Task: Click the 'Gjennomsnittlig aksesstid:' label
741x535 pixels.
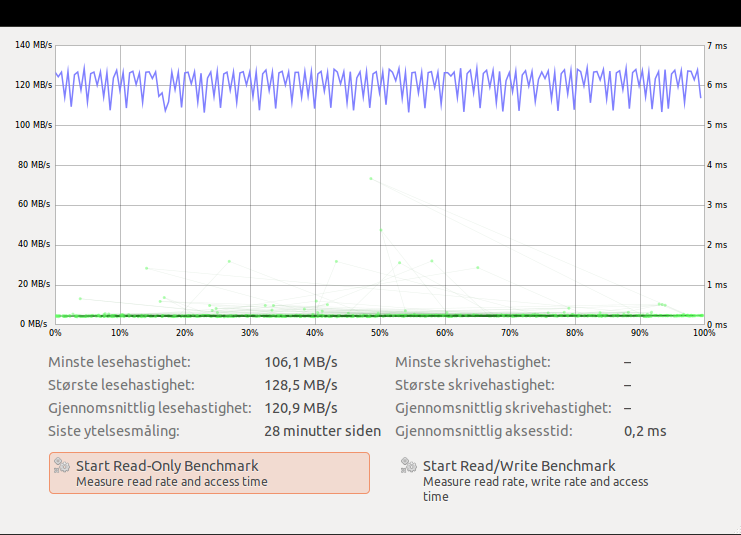Action: (484, 431)
